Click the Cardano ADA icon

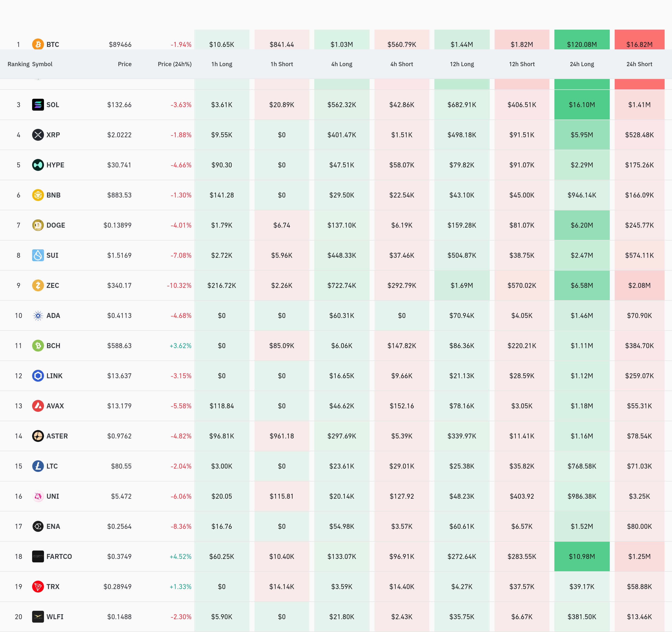click(38, 316)
